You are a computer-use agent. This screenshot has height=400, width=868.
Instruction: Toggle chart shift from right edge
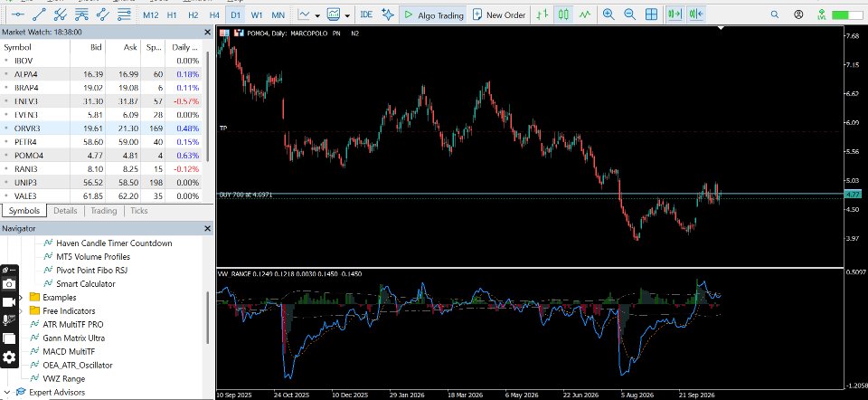[x=696, y=15]
